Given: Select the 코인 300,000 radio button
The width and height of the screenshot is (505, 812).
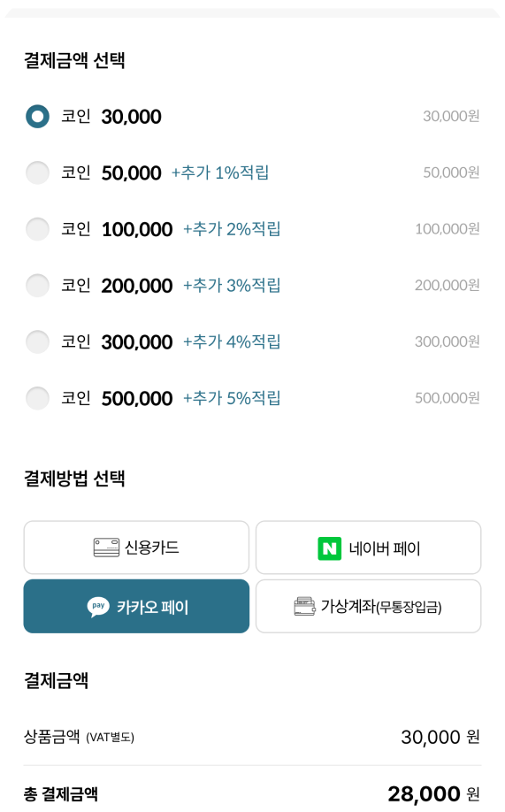Looking at the screenshot, I should 37,341.
